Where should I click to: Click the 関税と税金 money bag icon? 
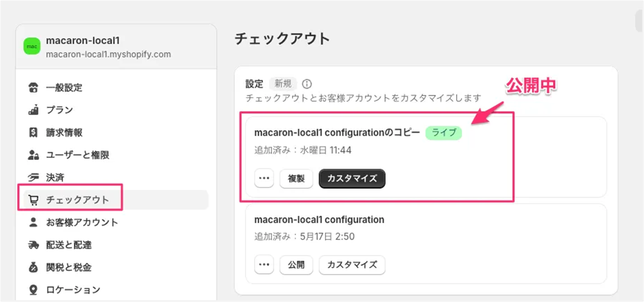33,267
